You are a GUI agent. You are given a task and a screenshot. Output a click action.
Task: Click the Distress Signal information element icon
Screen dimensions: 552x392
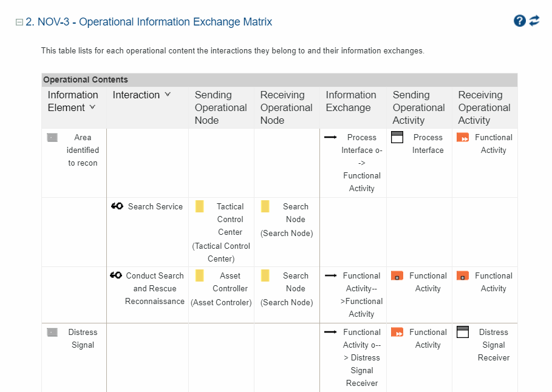pos(52,333)
